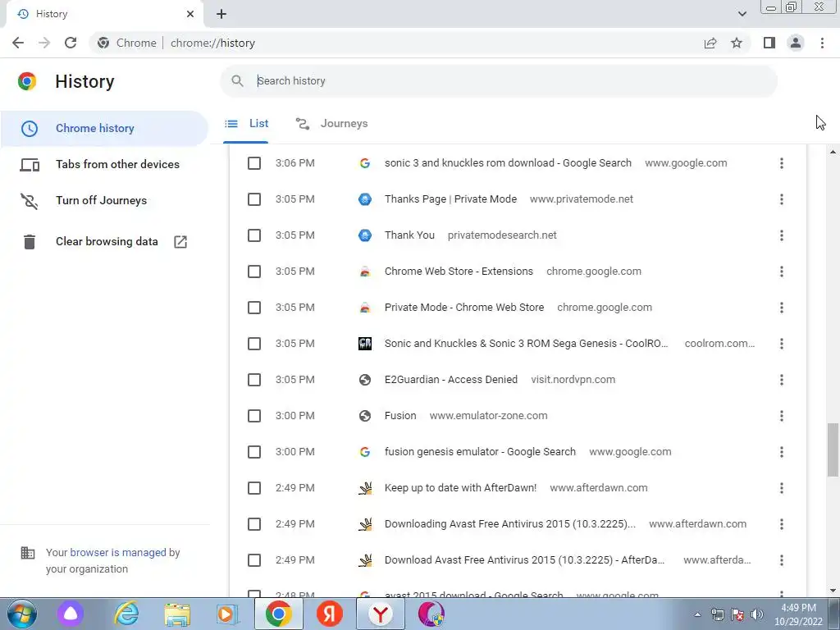
Task: Click the Web Store favicon on Extensions entry
Action: [365, 272]
